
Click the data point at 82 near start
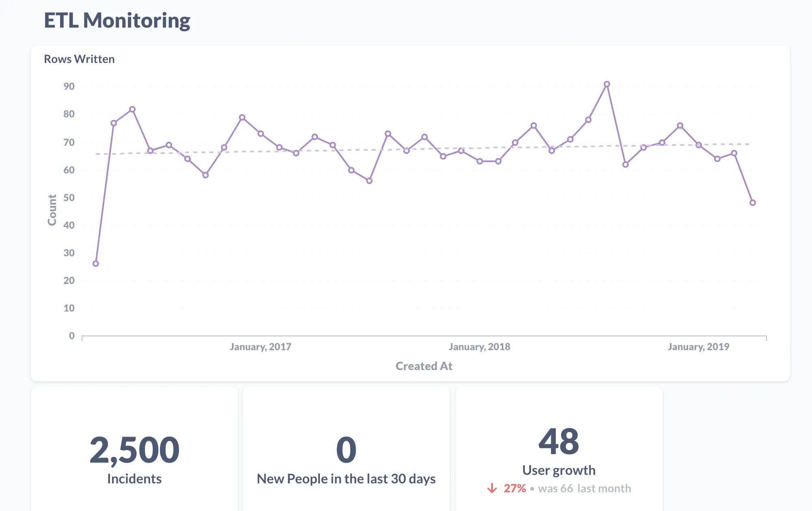132,110
